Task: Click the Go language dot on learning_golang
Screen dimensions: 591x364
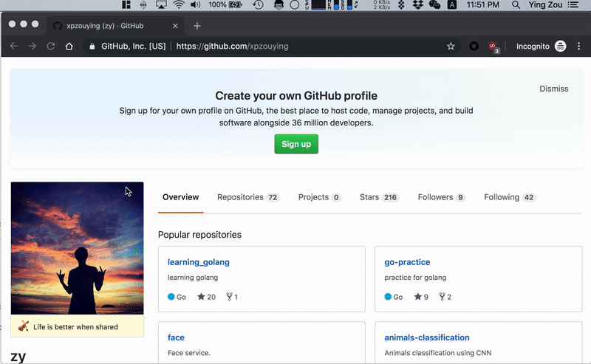Action: pyautogui.click(x=171, y=297)
